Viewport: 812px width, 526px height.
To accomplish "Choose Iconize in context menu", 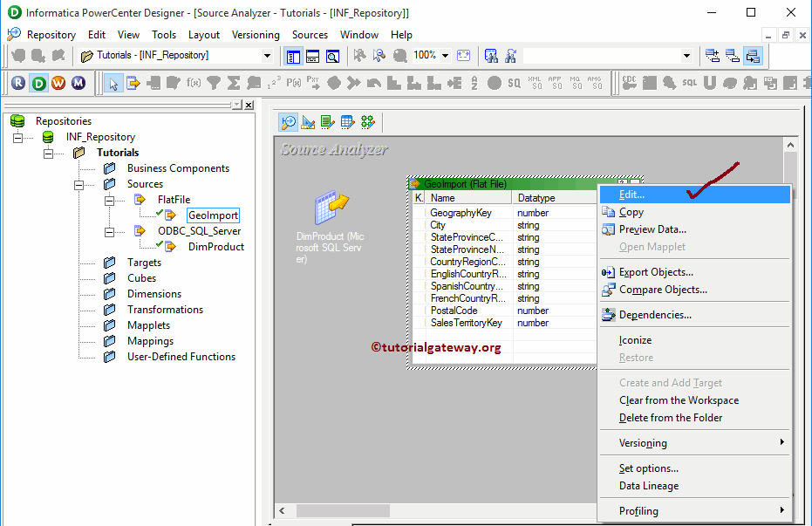I will coord(694,340).
